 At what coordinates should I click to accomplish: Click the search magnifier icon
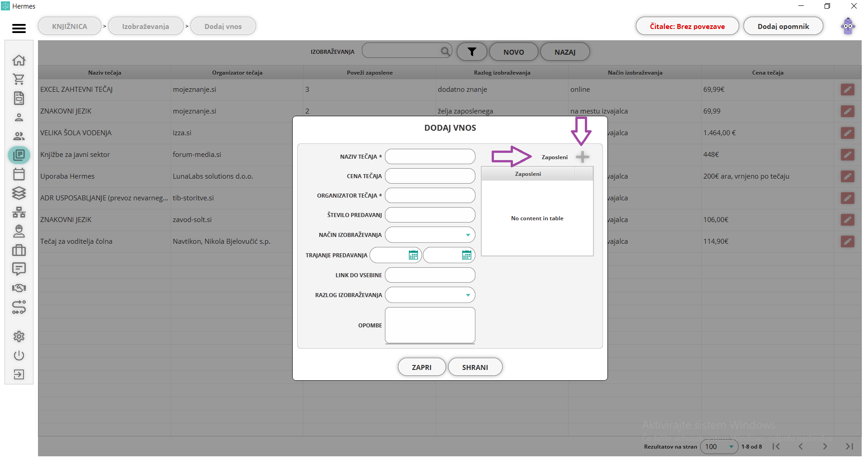446,51
